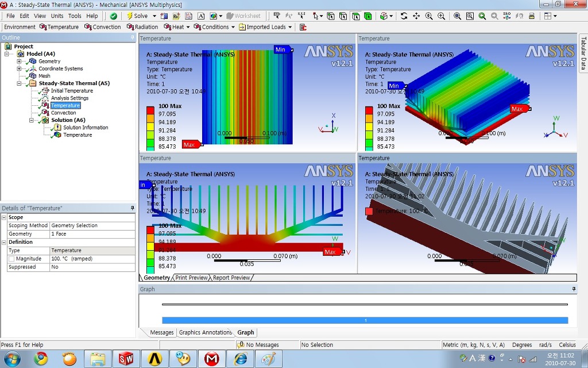Viewport: 588px width, 368px height.
Task: Toggle the Outline panel pin
Action: coord(133,37)
